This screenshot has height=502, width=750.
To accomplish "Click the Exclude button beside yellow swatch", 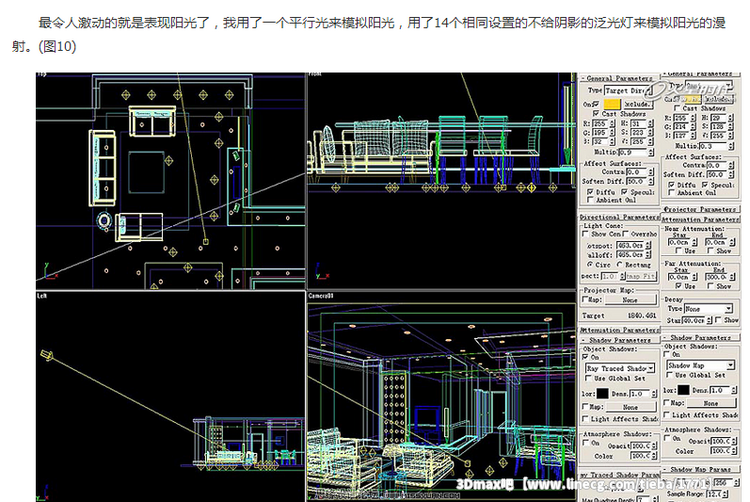I will tap(638, 104).
